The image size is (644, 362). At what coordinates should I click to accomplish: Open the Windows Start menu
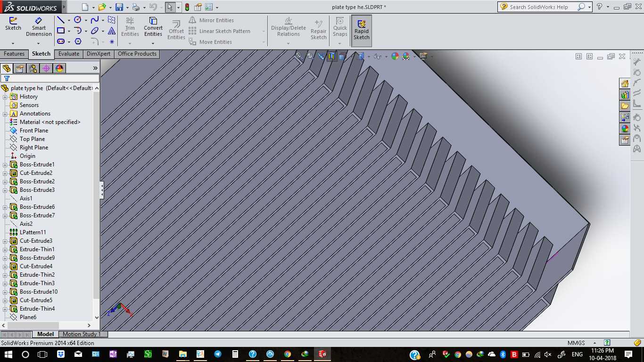click(x=8, y=354)
